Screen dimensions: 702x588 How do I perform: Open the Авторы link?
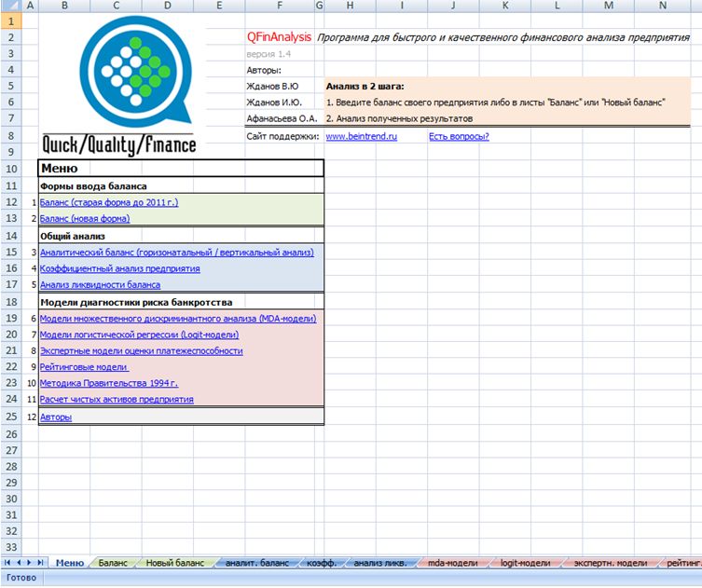(x=56, y=417)
